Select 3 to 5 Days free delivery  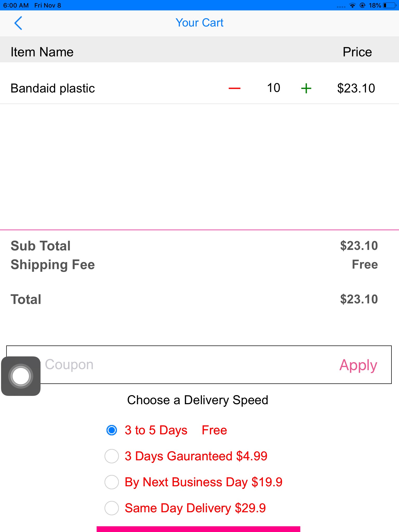click(x=112, y=430)
